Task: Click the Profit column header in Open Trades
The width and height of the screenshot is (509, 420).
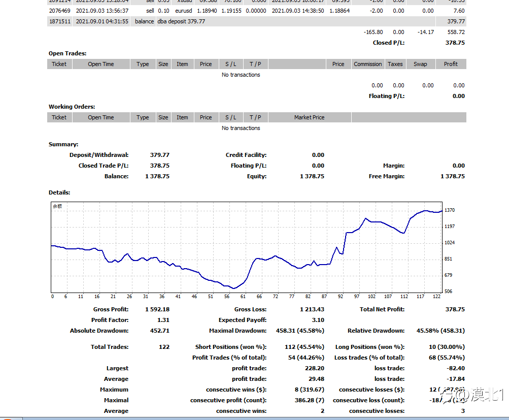Action: (x=451, y=64)
